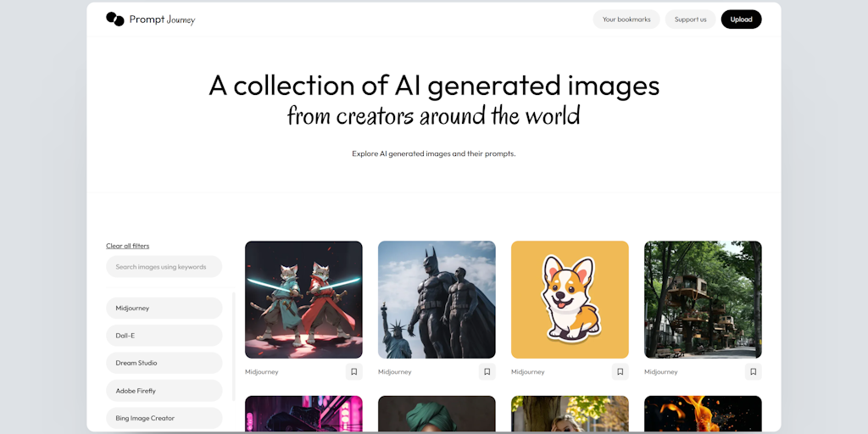Screen dimensions: 868x434
Task: Click the Clear all filters link
Action: (128, 246)
